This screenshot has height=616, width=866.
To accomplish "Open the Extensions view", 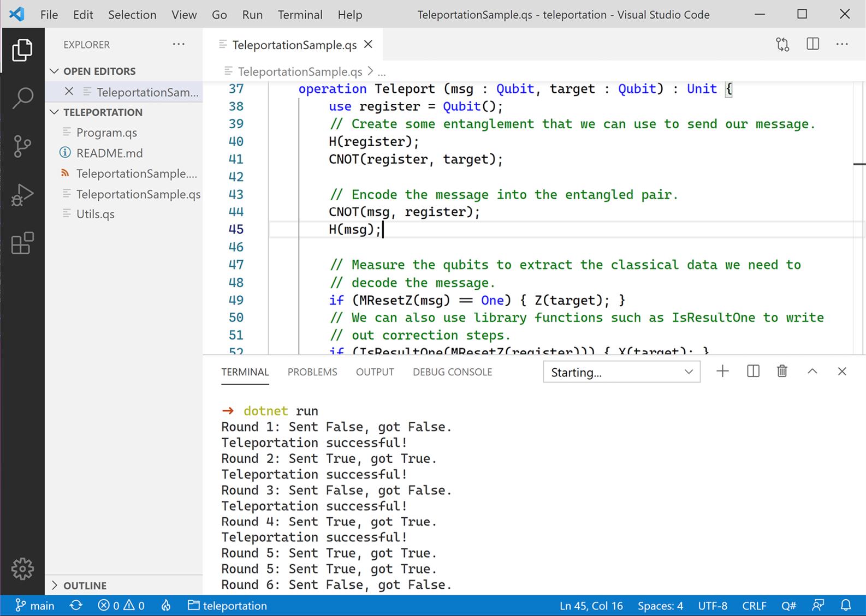I will [x=22, y=243].
